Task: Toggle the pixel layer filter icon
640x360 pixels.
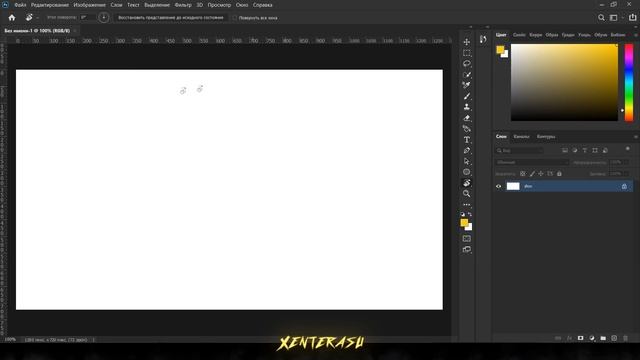Action: click(565, 151)
